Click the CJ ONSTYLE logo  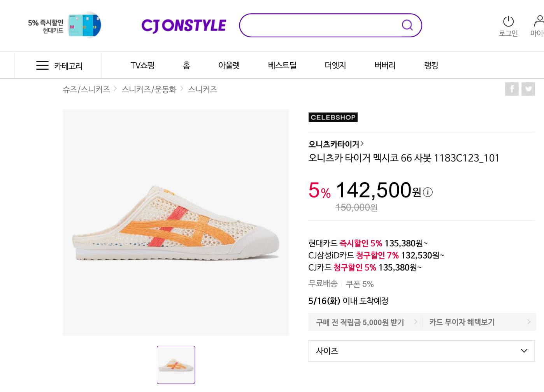pyautogui.click(x=184, y=26)
